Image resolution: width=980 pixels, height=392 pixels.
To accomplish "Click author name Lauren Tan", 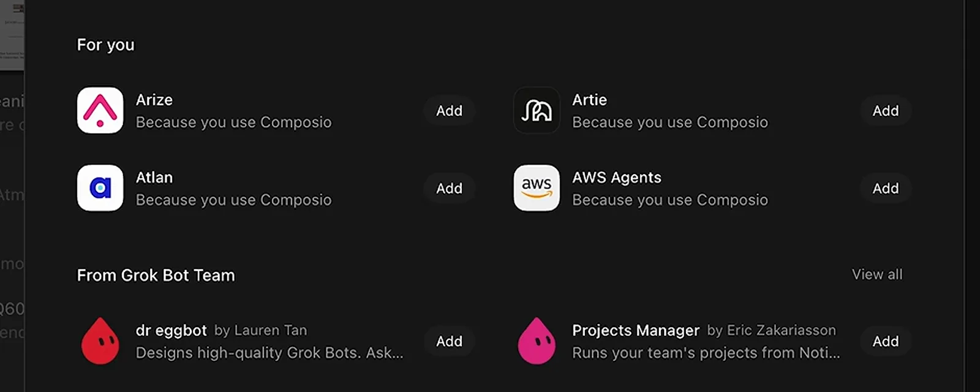I will pos(271,331).
